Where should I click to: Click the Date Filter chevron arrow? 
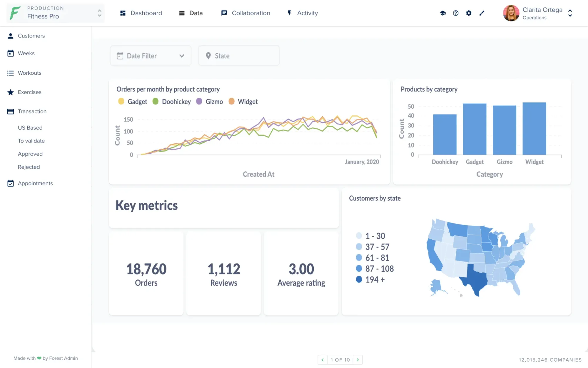coord(182,56)
